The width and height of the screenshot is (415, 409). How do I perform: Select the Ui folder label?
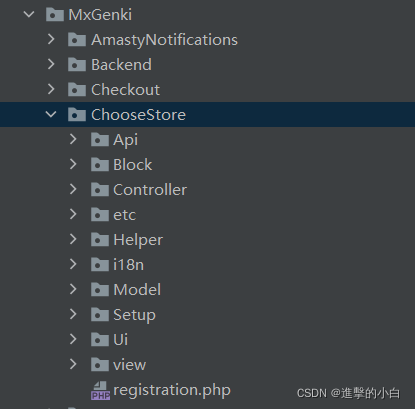120,340
